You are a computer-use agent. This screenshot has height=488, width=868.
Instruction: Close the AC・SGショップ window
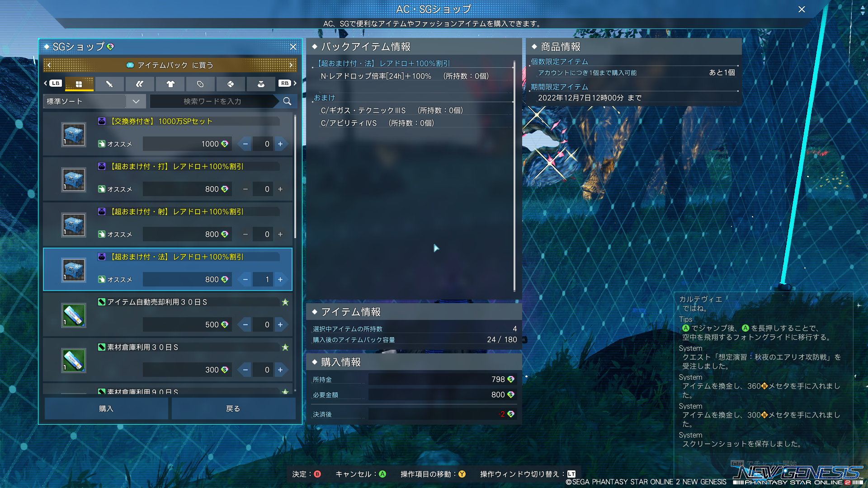pos(802,9)
